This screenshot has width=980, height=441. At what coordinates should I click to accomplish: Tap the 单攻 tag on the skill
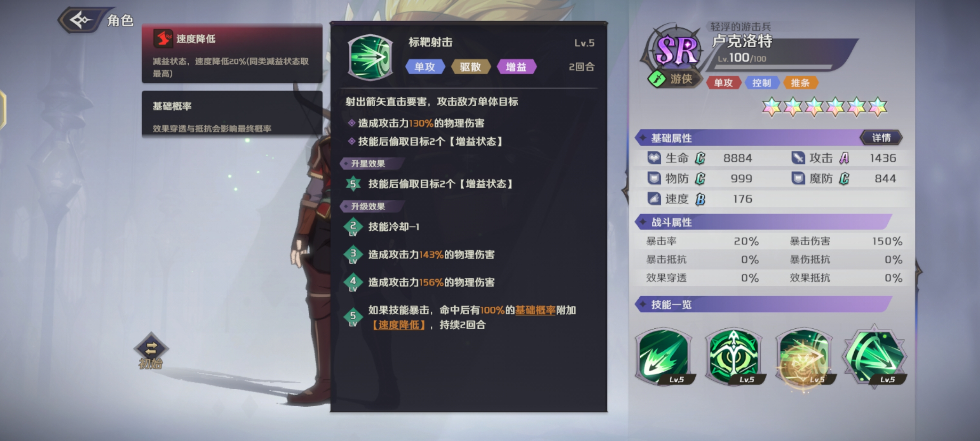click(425, 67)
